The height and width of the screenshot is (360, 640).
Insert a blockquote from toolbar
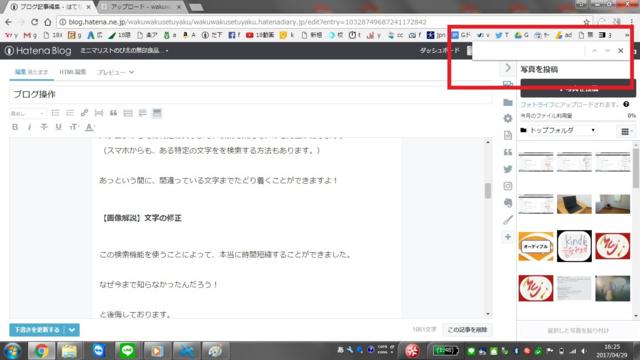pos(113,113)
